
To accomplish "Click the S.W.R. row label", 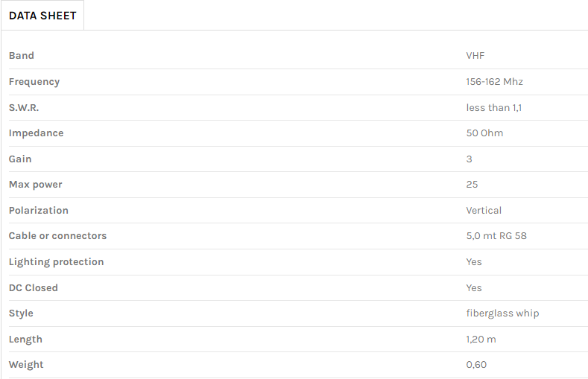I will [24, 107].
